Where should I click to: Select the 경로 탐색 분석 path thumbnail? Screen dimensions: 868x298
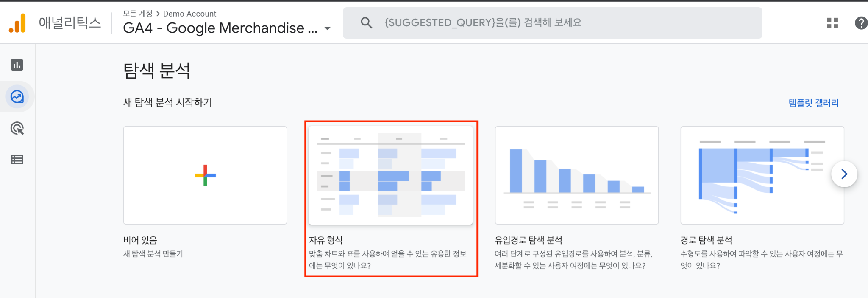point(762,175)
